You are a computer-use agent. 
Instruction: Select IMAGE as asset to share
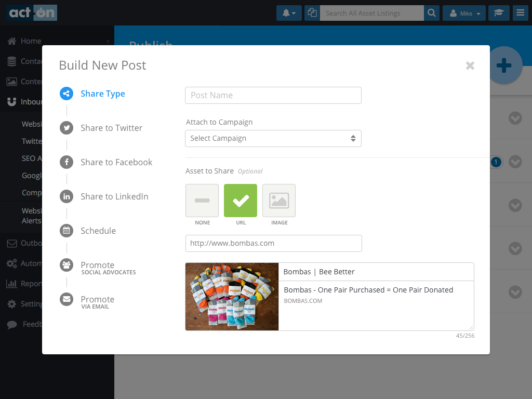[x=279, y=201]
